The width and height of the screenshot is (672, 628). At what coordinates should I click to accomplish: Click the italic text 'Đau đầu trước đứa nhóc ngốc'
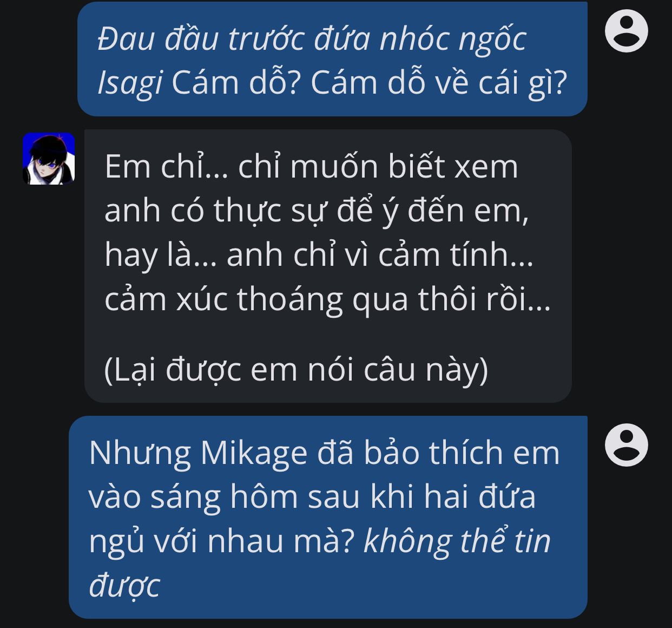tap(312, 38)
